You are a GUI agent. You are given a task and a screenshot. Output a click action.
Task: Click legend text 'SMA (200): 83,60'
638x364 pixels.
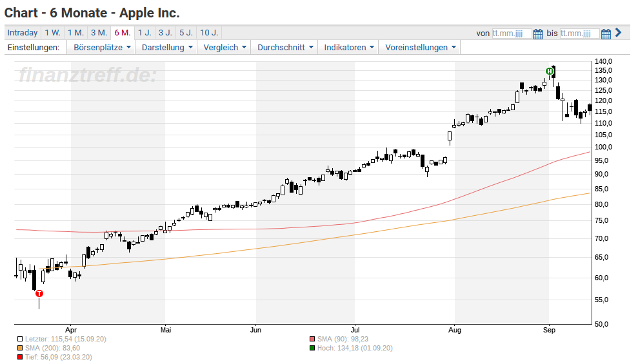52,348
